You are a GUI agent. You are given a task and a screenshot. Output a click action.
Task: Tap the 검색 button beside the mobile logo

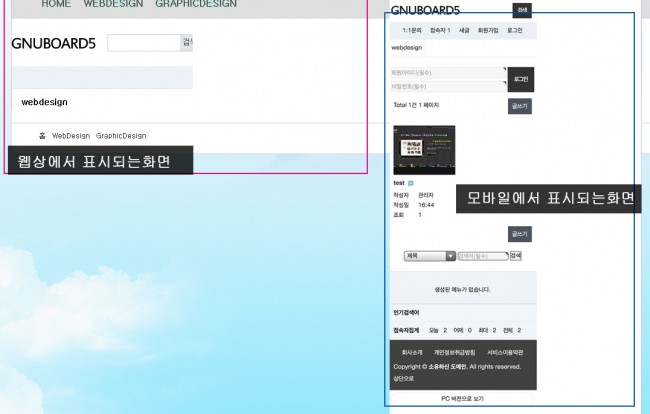(522, 10)
